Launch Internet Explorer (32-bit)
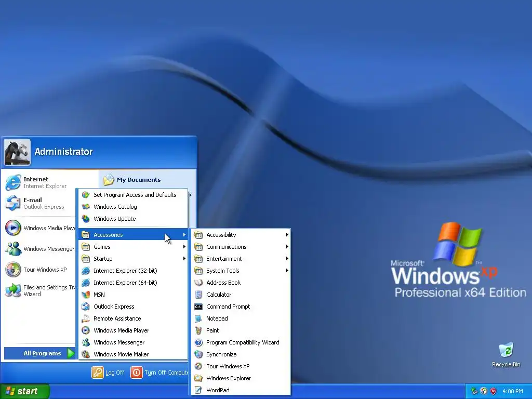 coord(133,271)
